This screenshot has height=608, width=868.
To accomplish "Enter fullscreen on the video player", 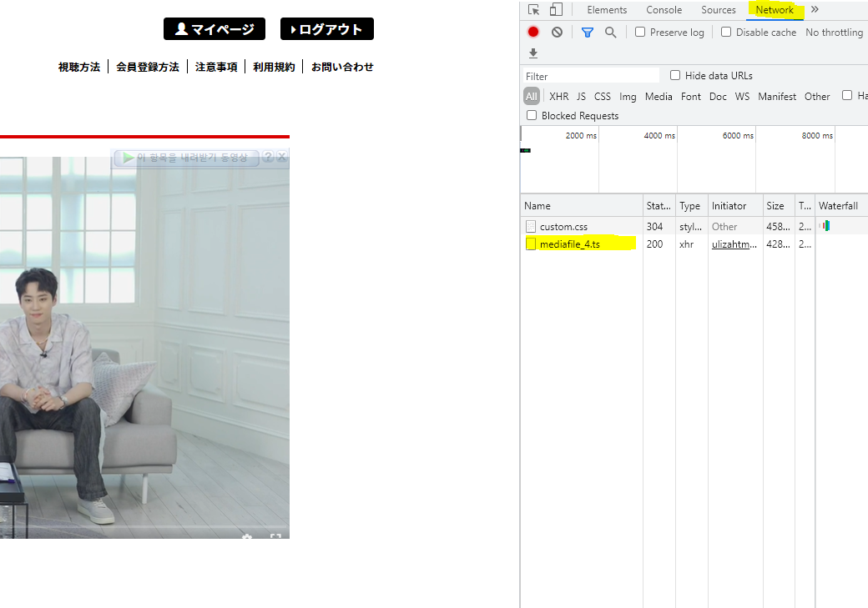I will (275, 536).
